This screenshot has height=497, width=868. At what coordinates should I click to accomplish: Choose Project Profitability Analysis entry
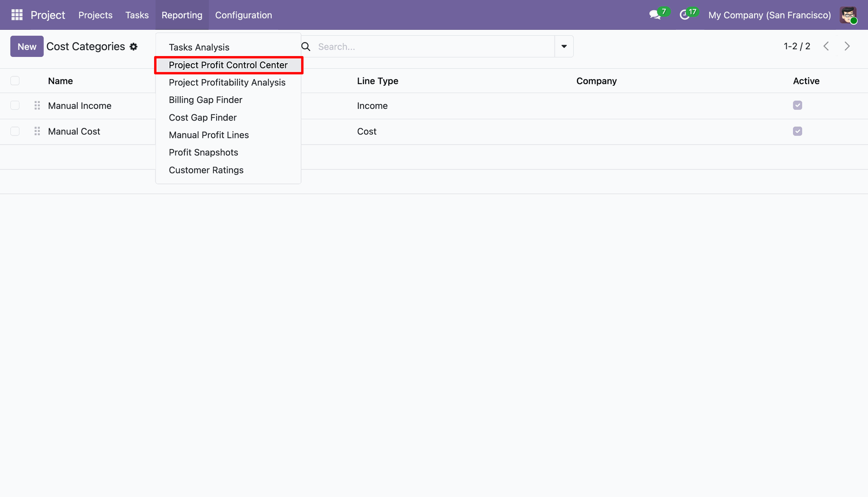coord(228,82)
